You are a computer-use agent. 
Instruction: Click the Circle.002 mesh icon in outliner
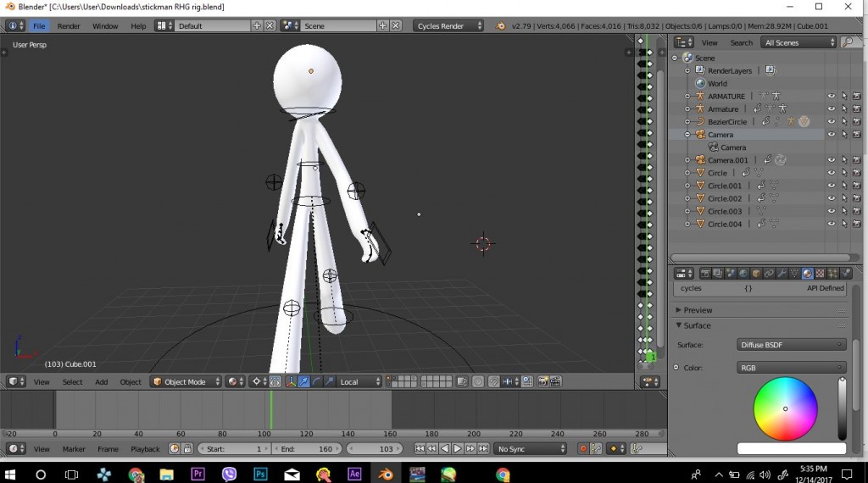point(700,198)
